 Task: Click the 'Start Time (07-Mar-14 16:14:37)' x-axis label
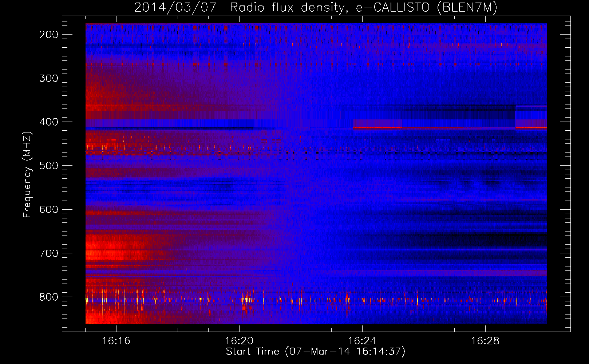(x=316, y=352)
